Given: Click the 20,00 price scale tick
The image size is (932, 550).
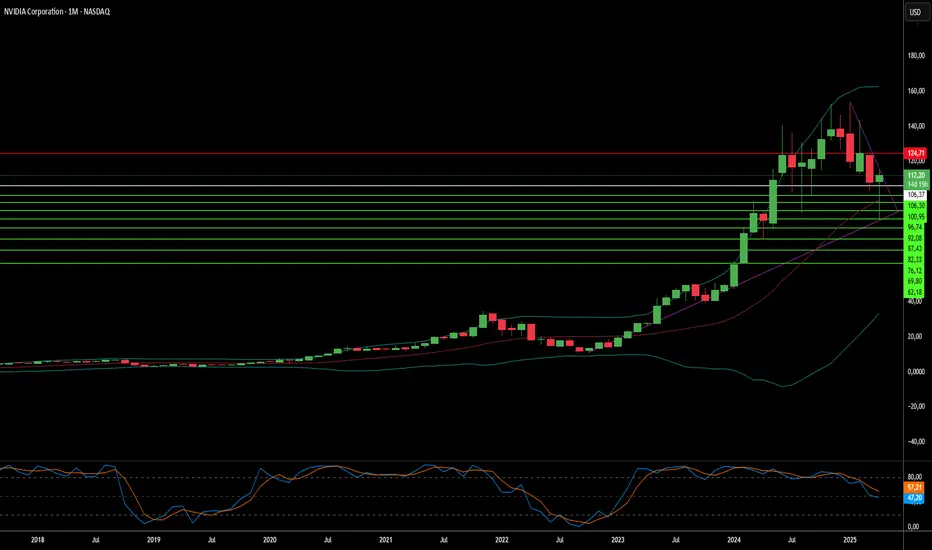Looking at the screenshot, I should [x=916, y=337].
